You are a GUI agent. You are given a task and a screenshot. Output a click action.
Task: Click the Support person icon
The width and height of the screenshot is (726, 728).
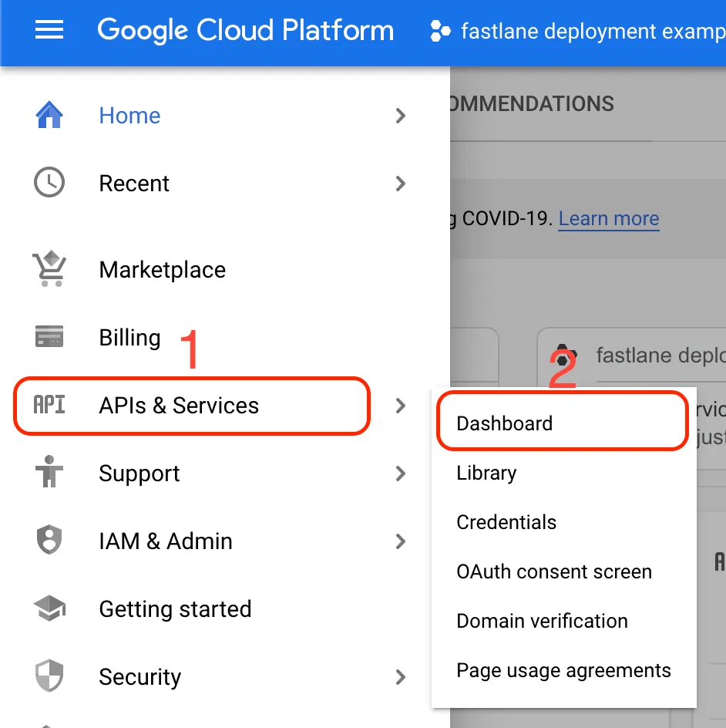pos(49,472)
